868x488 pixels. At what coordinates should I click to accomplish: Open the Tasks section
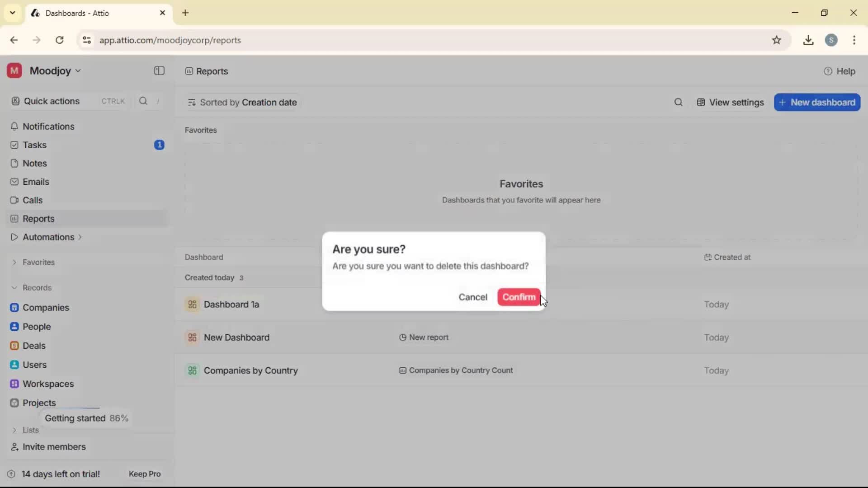tap(34, 145)
